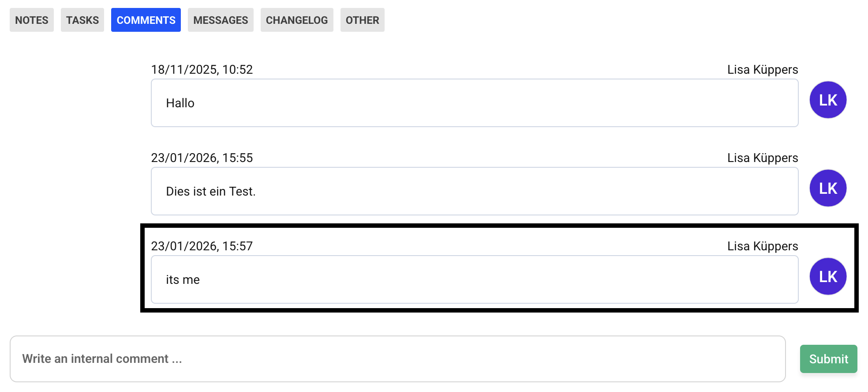Open the Notes tab
This screenshot has width=868, height=392.
tap(32, 20)
